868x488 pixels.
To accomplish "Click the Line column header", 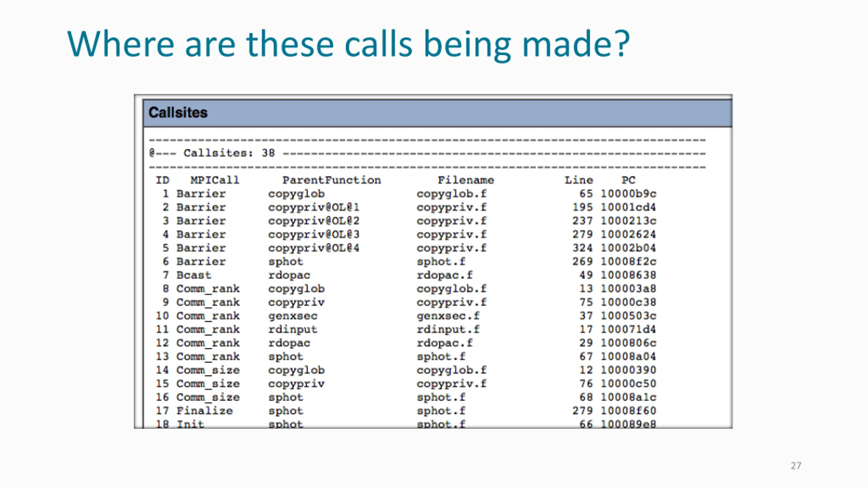I will point(579,180).
